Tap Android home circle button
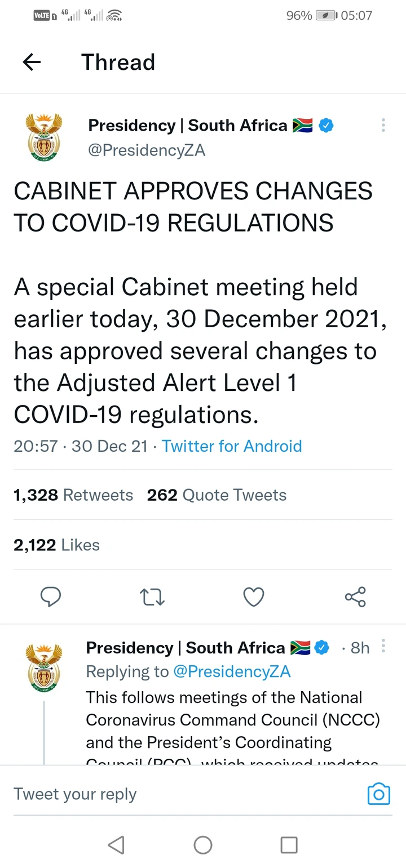This screenshot has width=406, height=868. [202, 844]
